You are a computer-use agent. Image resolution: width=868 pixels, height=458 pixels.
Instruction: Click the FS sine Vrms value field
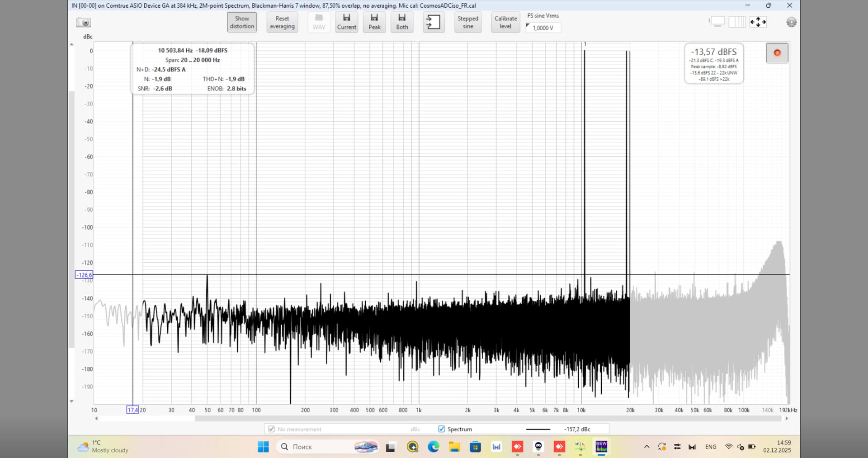543,28
